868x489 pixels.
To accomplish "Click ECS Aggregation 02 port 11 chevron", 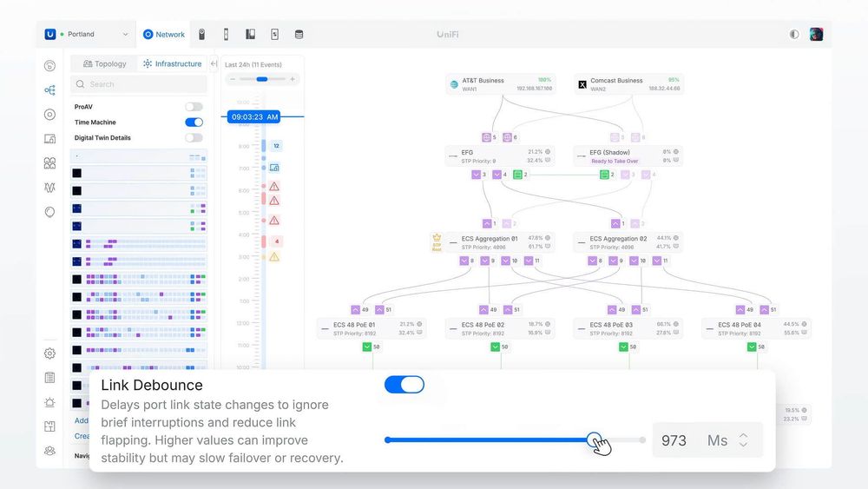I will (656, 261).
